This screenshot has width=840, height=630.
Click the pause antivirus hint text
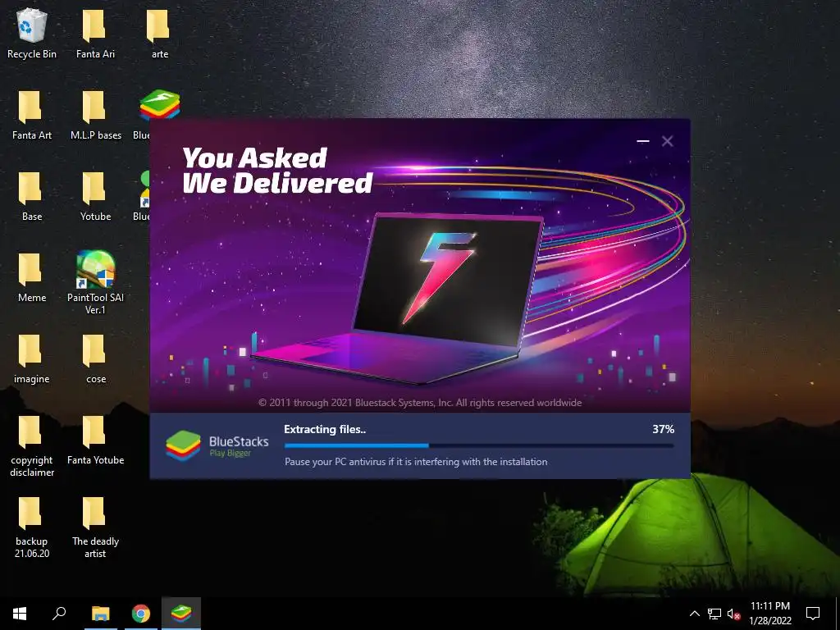pos(416,461)
